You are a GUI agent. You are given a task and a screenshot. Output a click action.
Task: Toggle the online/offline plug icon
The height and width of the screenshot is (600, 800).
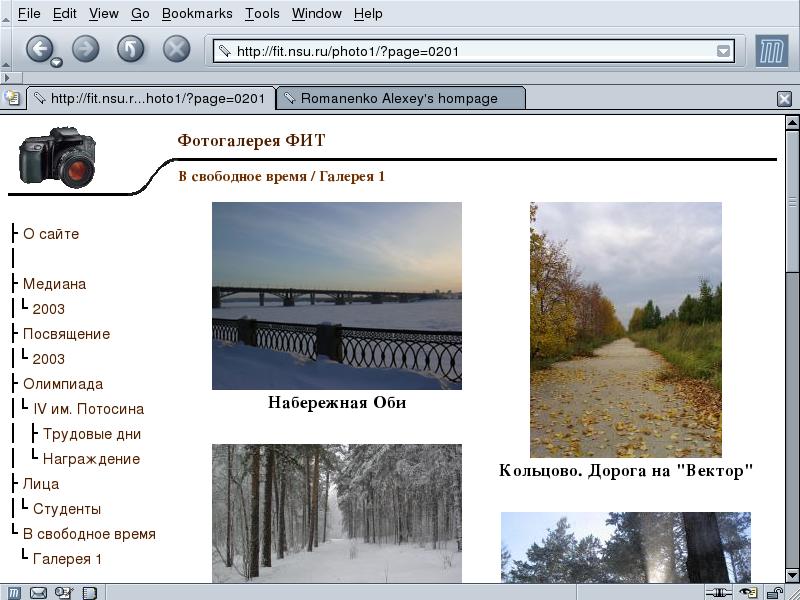pyautogui.click(x=718, y=593)
